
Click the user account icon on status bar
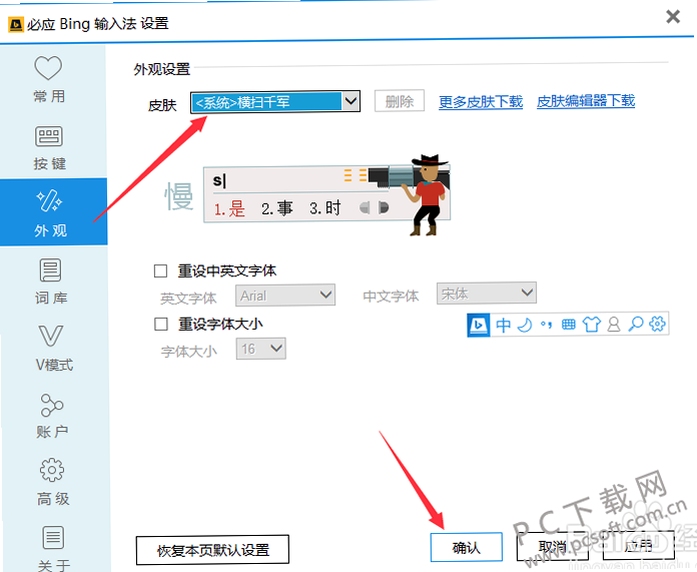[613, 325]
